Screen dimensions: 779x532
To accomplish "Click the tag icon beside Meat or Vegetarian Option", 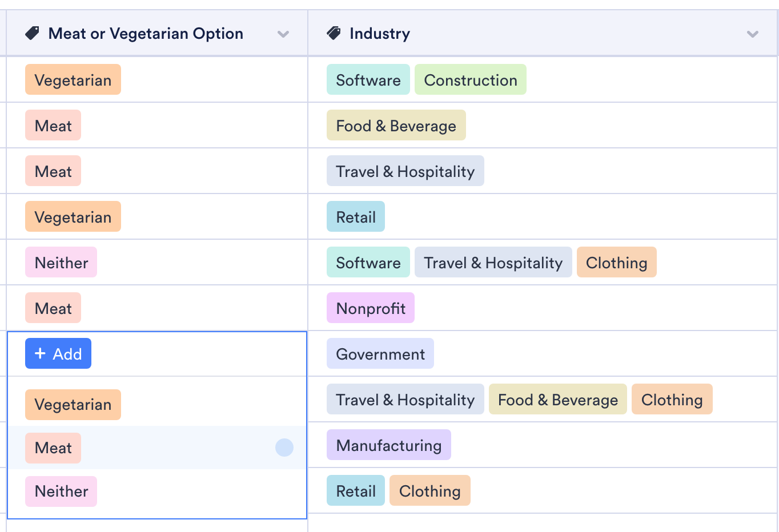I will tap(33, 34).
